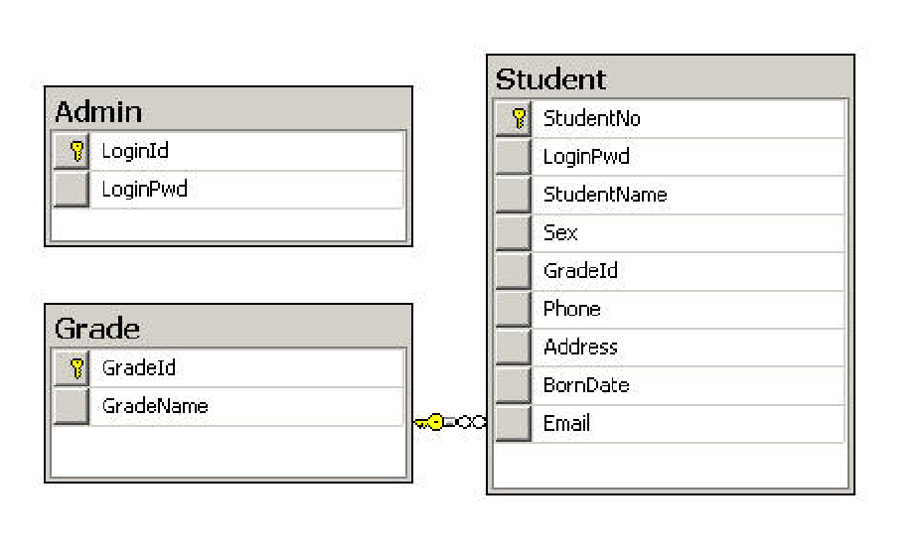Click the row selector beside LoginPwd in Admin
This screenshot has height=560, width=924.
click(x=72, y=190)
